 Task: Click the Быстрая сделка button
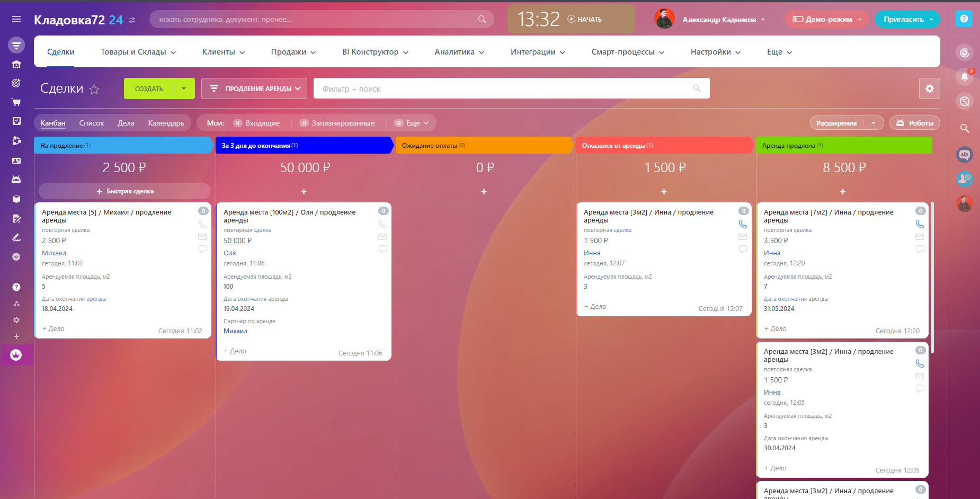coord(125,191)
